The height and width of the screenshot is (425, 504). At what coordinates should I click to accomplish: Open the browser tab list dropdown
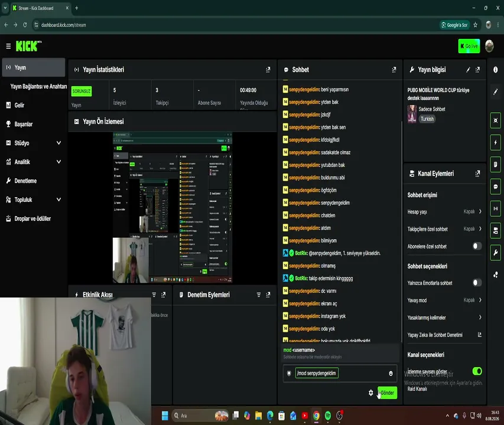[x=5, y=8]
